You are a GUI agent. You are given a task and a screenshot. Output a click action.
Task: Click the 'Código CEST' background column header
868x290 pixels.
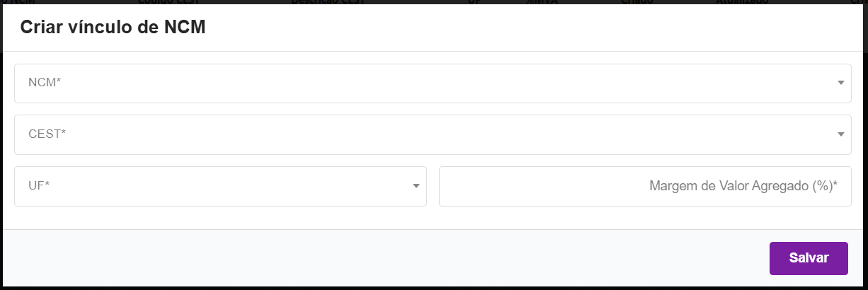click(166, 2)
